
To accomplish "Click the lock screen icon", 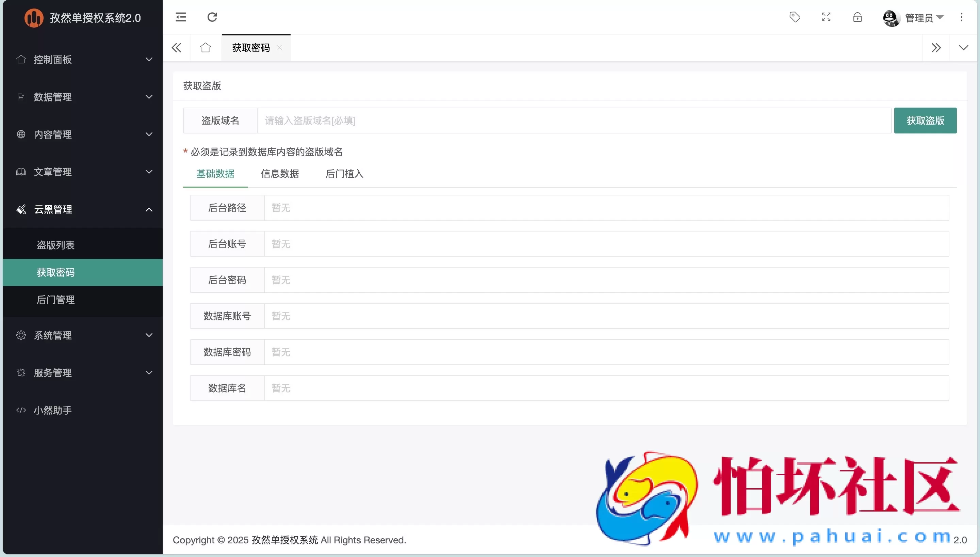I will (857, 17).
